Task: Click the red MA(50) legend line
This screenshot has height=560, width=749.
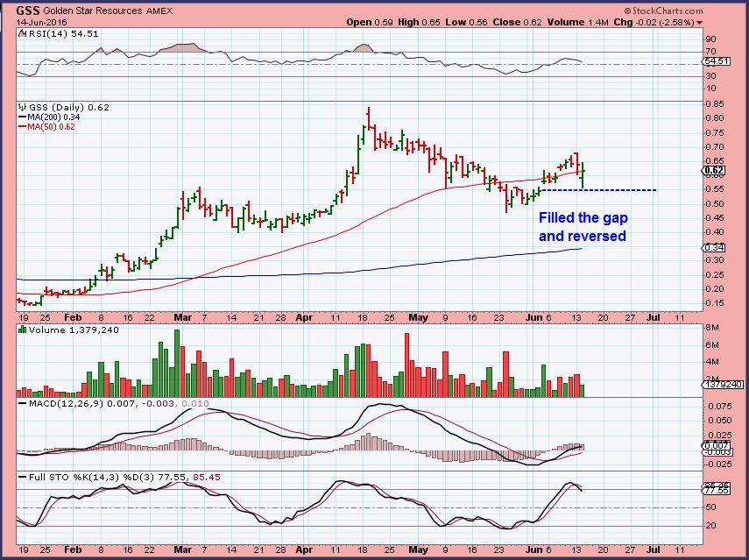Action: click(23, 126)
